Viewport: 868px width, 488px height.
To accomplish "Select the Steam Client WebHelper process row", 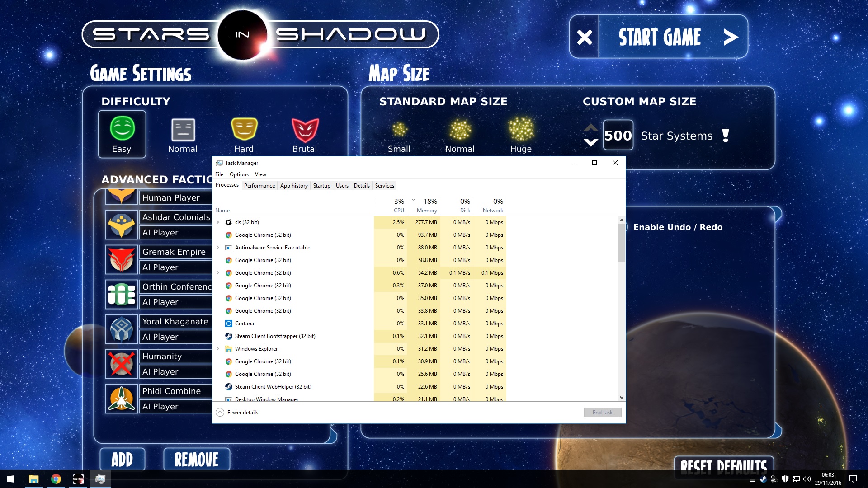I will [359, 387].
